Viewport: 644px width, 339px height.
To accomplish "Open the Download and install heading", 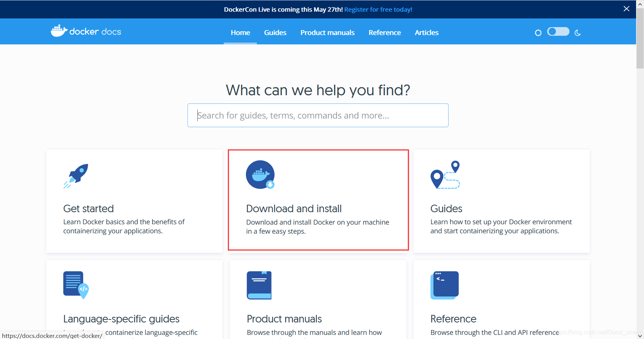I will click(x=294, y=208).
